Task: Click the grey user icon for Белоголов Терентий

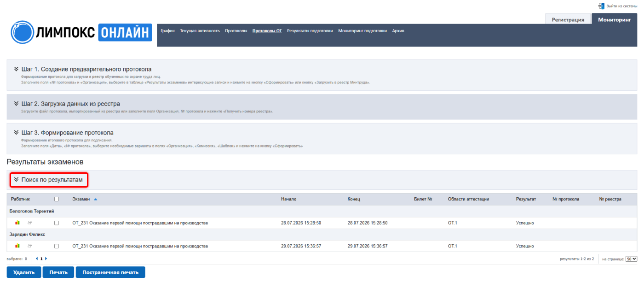Action: 30,223
